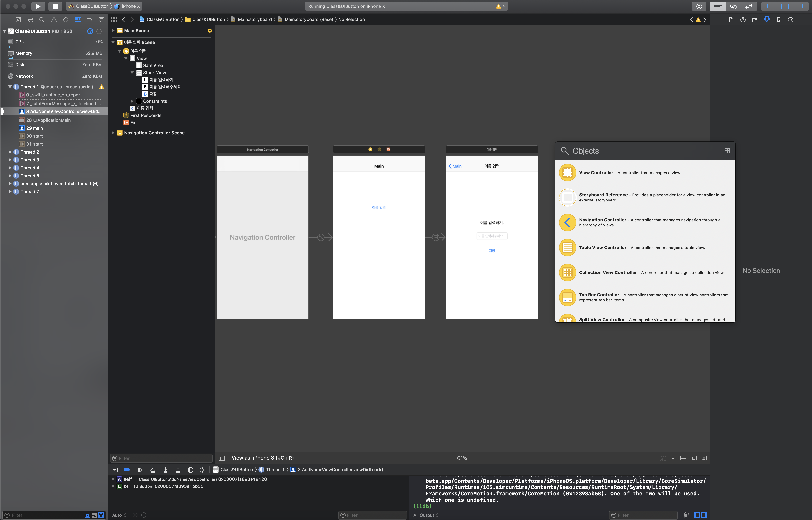Toggle the document outline panel button
Screen dimensions: 812x520
222,458
